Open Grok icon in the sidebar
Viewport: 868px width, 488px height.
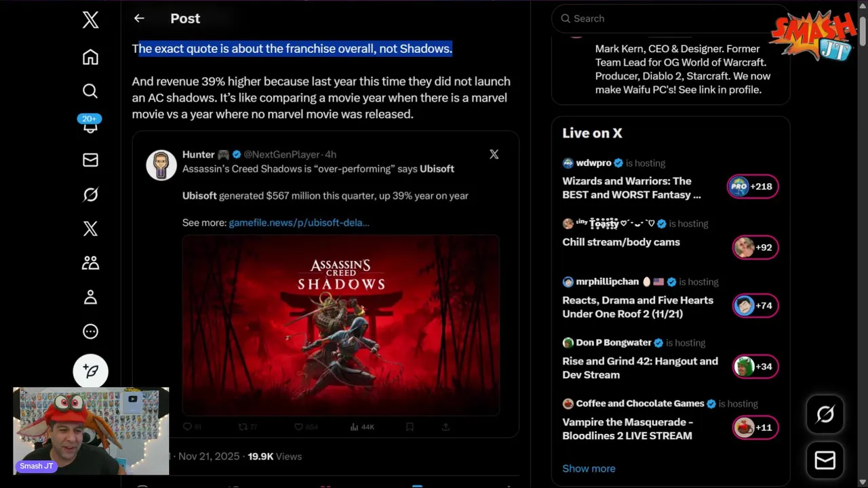click(90, 195)
